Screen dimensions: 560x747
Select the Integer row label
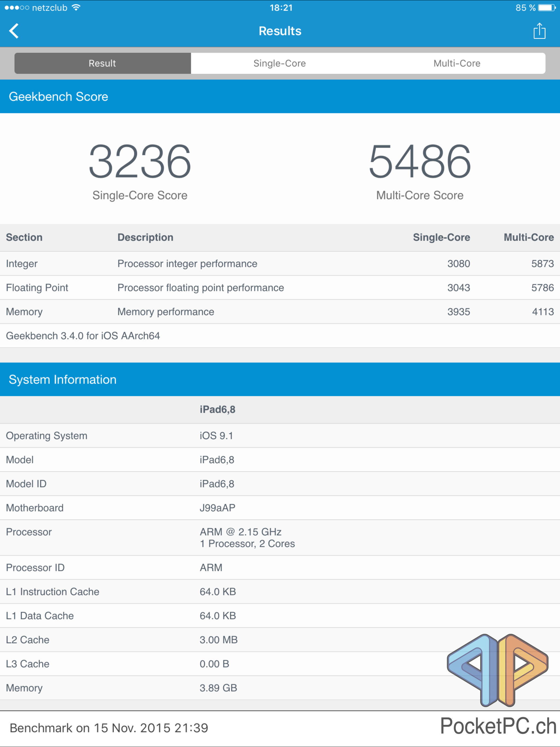[x=22, y=263]
